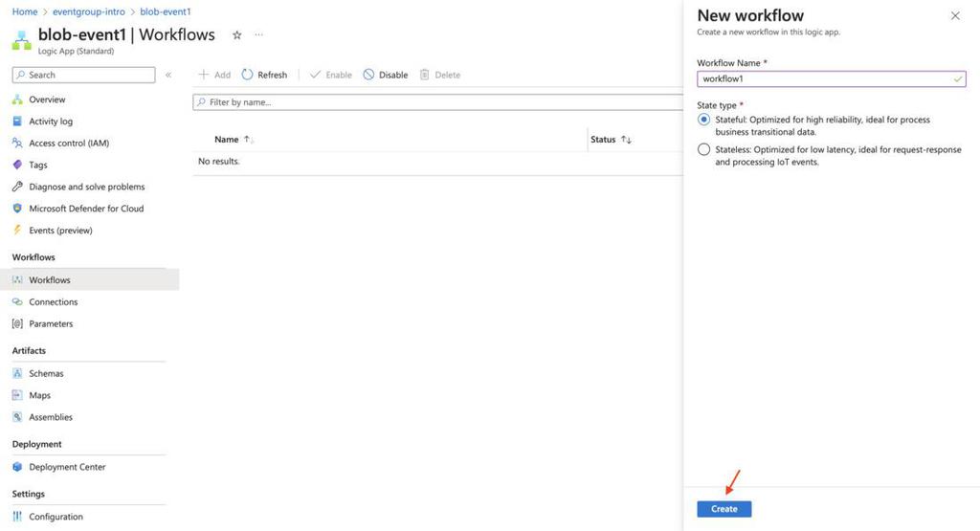Click the Logic App resource icon
This screenshot has width=980, height=531.
(x=22, y=40)
